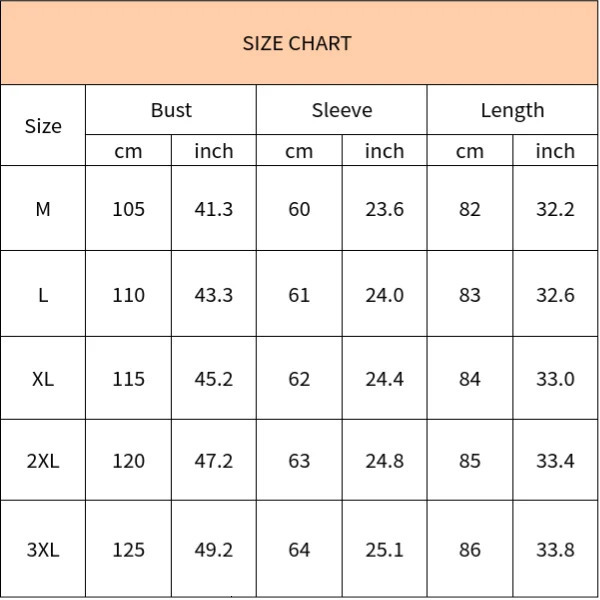
Task: Select the inch subheader under Length
Action: [555, 151]
